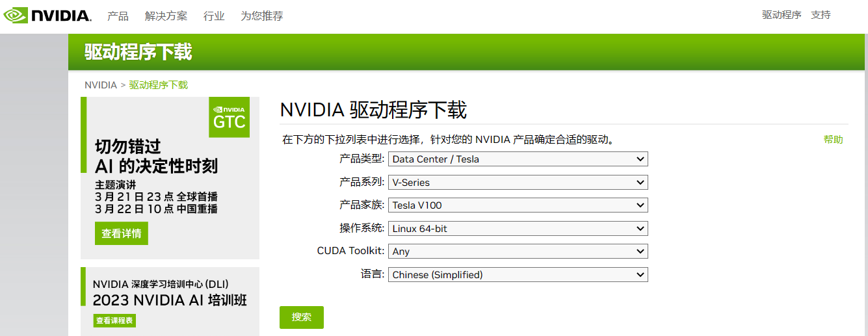Click the 查看课程表 button
The width and height of the screenshot is (868, 336).
[114, 320]
